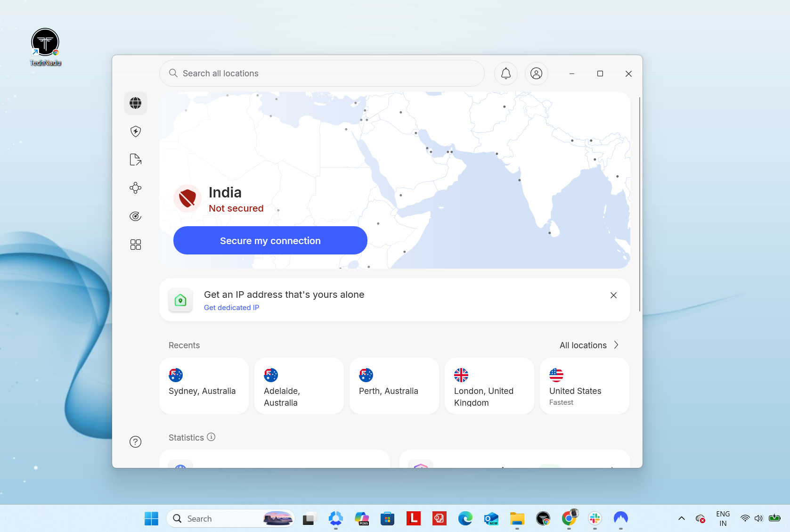Click the battery status tray icon

point(774,518)
